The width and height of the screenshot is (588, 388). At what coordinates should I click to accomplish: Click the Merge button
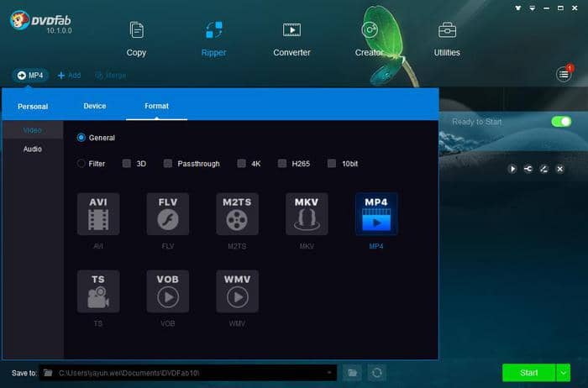(111, 76)
